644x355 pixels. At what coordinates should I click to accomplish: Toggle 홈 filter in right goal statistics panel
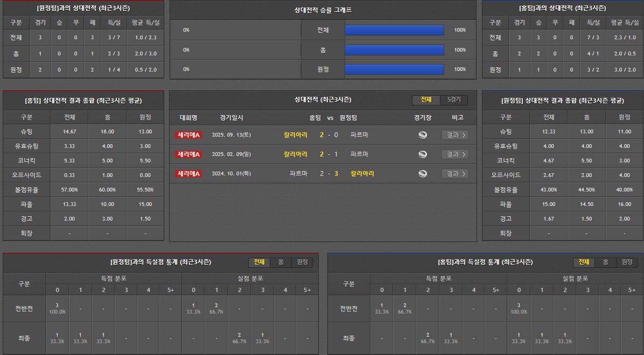pos(605,262)
